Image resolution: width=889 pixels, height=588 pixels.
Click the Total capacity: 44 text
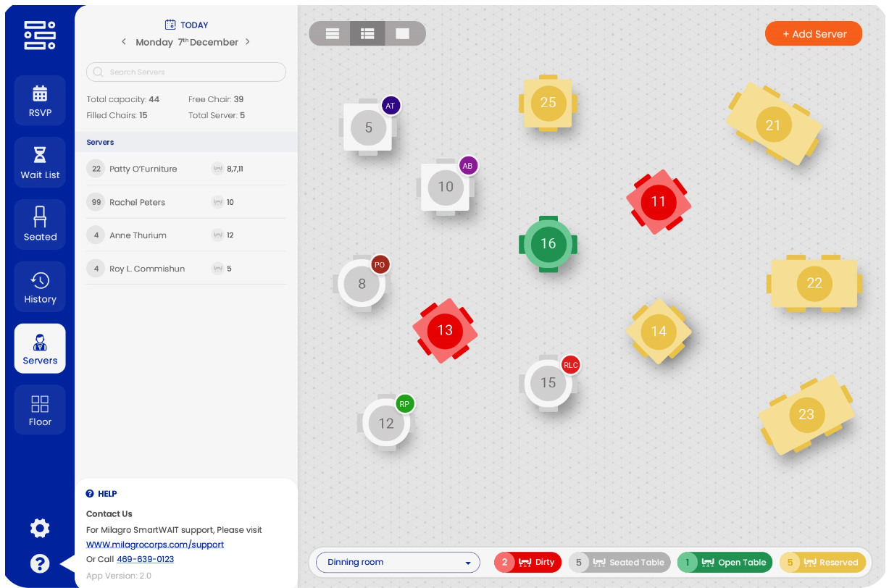click(123, 99)
